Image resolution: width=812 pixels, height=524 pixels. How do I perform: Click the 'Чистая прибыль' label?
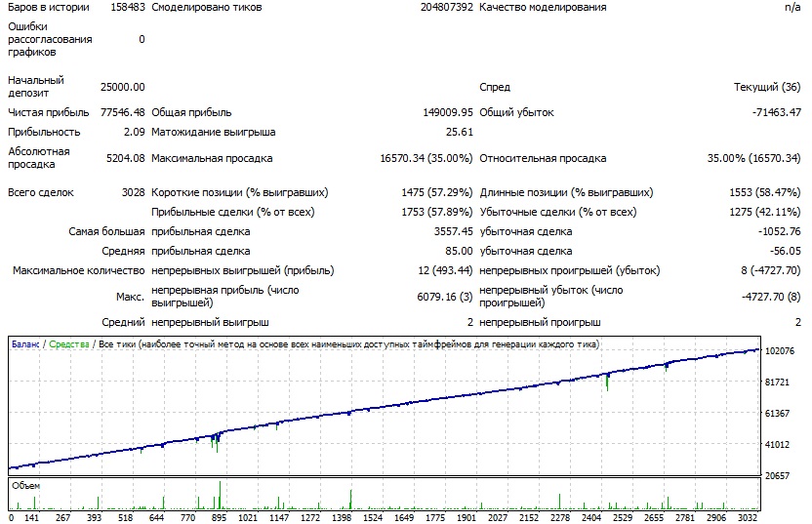(48, 112)
